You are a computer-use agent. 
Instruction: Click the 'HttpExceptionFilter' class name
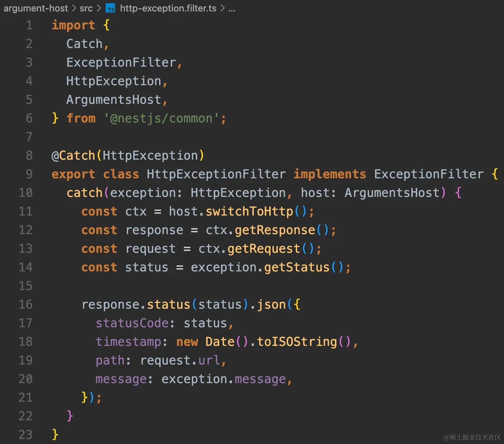pyautogui.click(x=216, y=174)
